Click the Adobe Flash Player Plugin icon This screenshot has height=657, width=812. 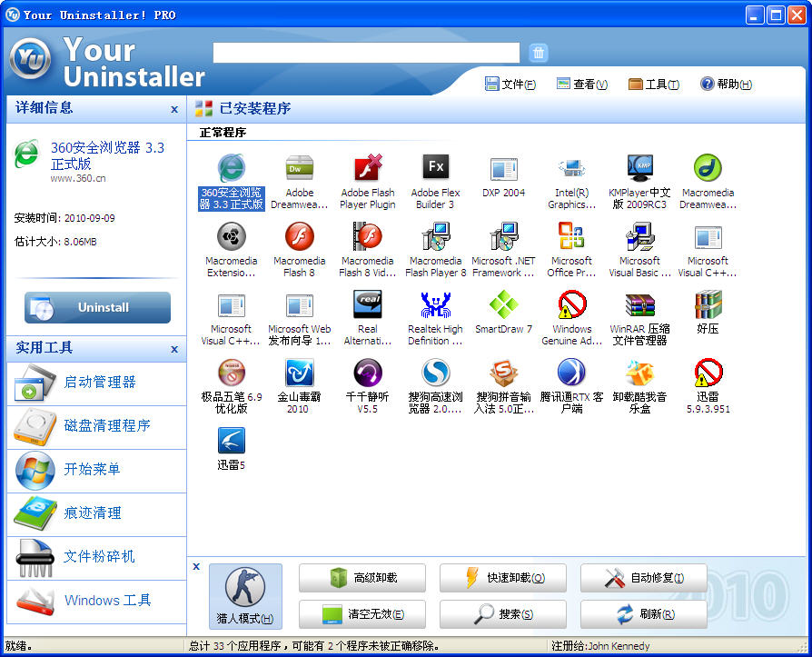coord(368,169)
